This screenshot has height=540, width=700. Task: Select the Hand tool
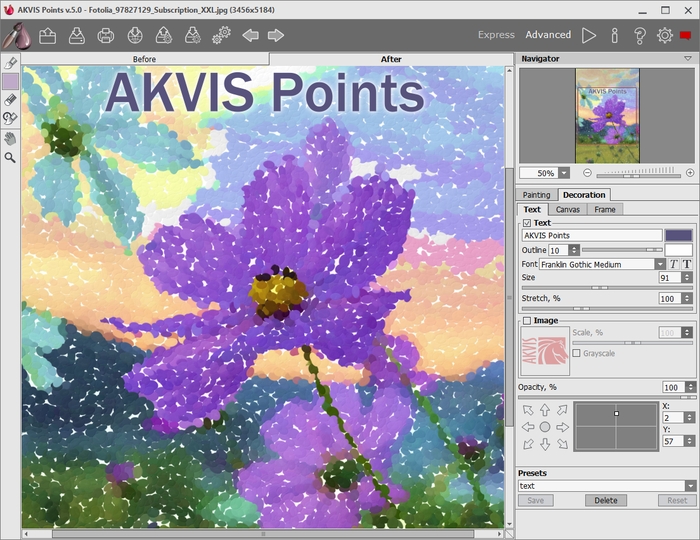coord(10,139)
